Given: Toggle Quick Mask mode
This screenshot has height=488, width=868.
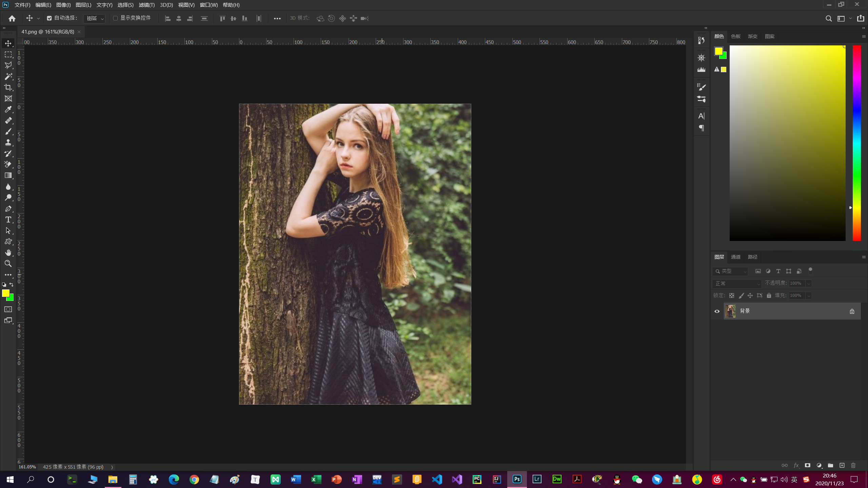Looking at the screenshot, I should pyautogui.click(x=8, y=309).
